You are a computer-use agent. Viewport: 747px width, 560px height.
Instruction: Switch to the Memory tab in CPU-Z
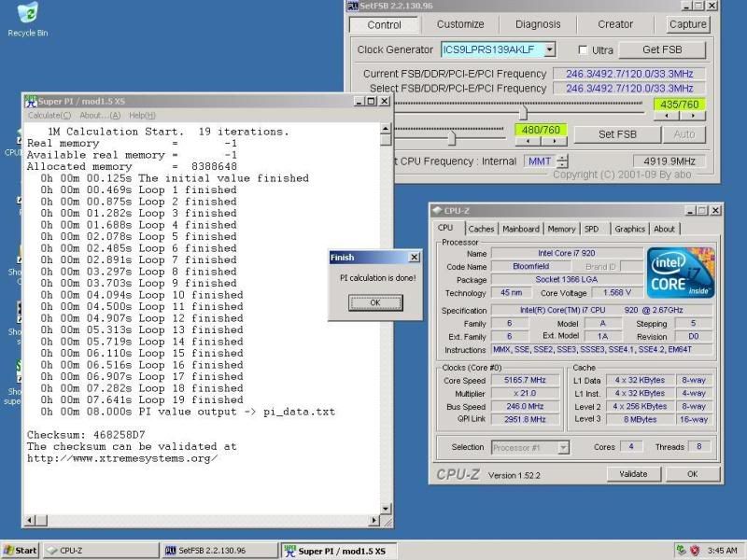point(561,229)
